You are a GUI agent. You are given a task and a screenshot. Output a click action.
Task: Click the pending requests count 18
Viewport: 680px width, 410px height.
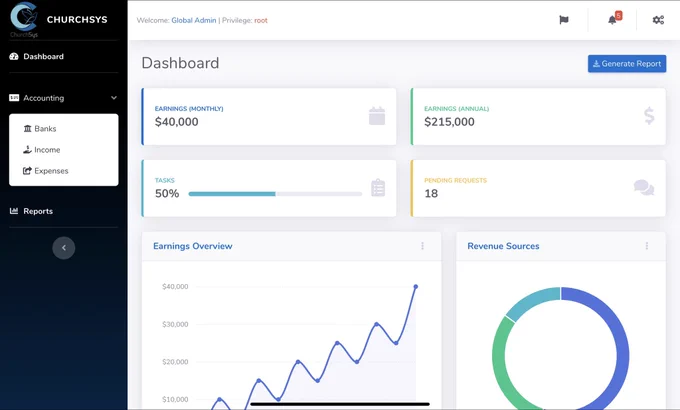click(431, 194)
